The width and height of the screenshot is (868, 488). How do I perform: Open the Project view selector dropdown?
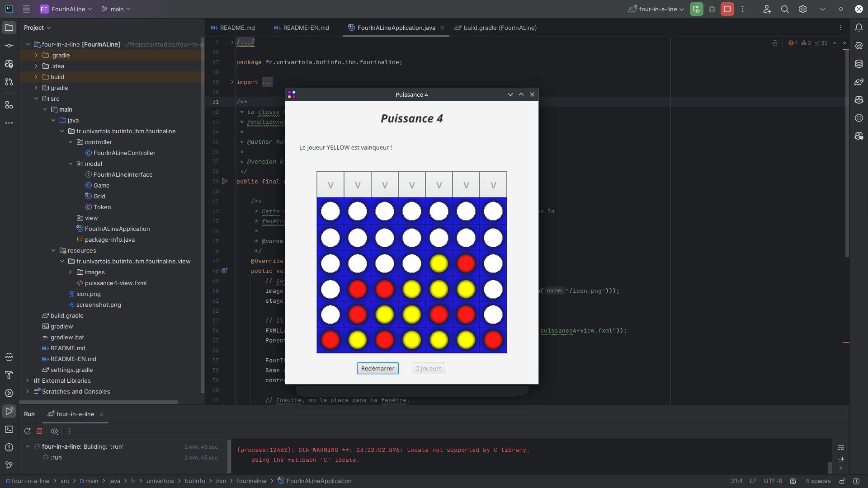coord(37,28)
